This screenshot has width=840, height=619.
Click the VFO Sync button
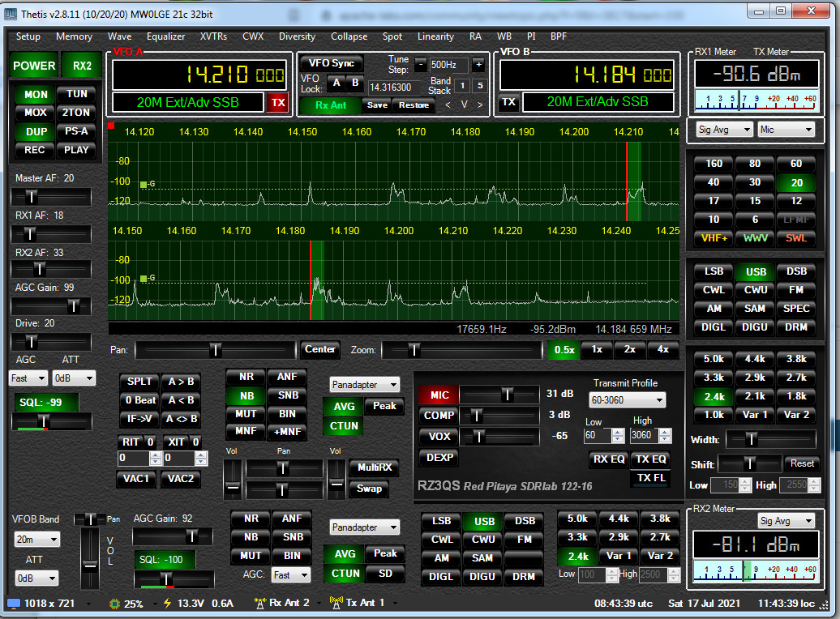pyautogui.click(x=331, y=63)
